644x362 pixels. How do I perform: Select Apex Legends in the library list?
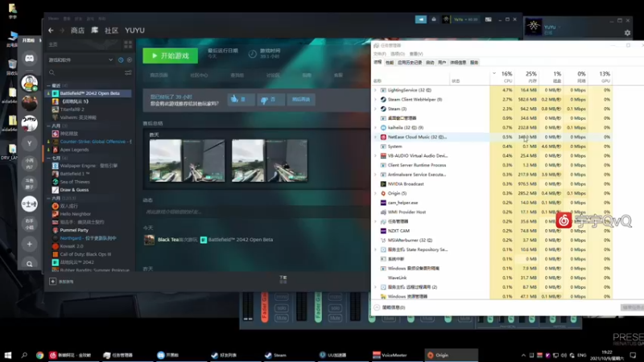pyautogui.click(x=74, y=150)
